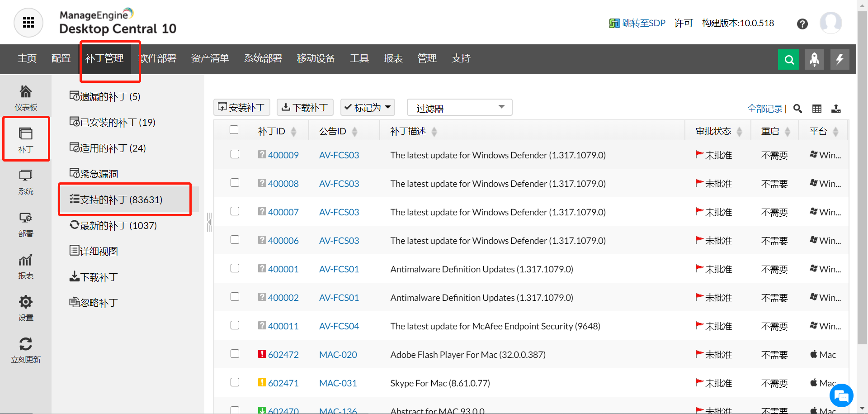The image size is (868, 414).
Task: Open the 补丁管理 tab
Action: (x=104, y=58)
